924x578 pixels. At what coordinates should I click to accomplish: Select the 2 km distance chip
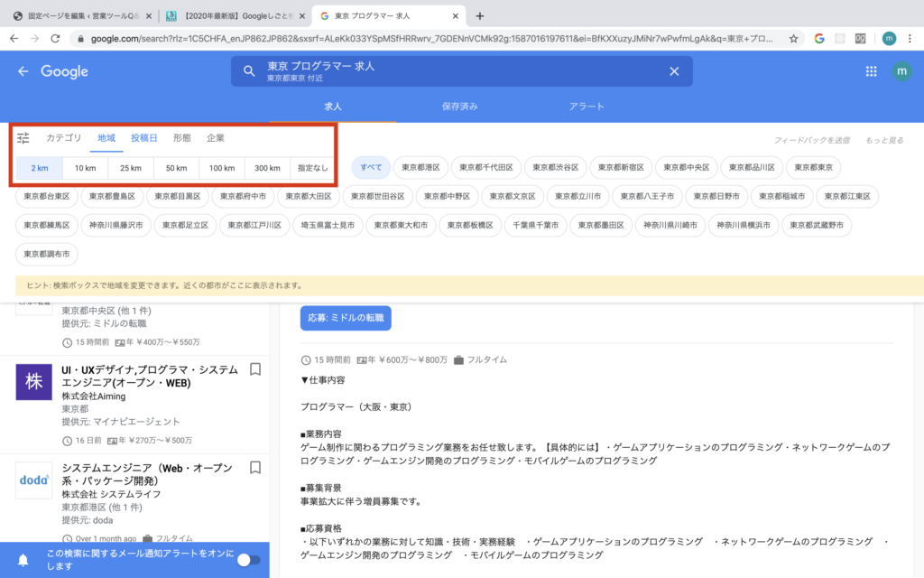point(38,167)
